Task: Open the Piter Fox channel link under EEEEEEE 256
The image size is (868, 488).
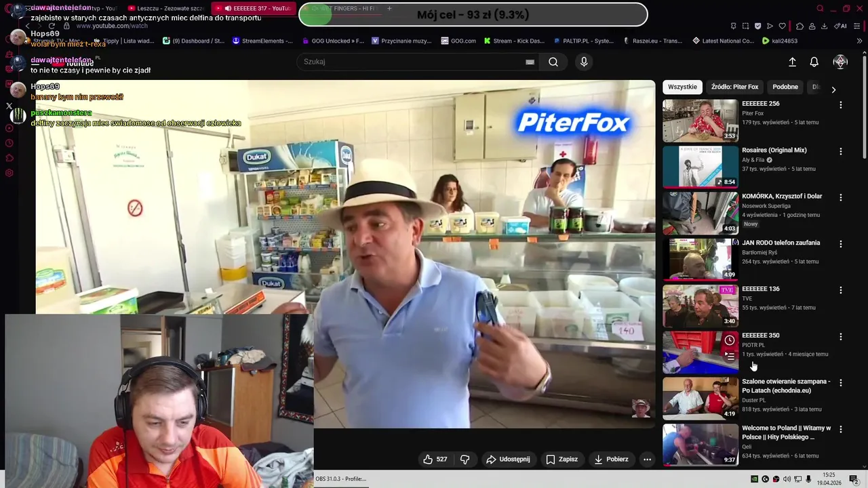Action: point(753,113)
